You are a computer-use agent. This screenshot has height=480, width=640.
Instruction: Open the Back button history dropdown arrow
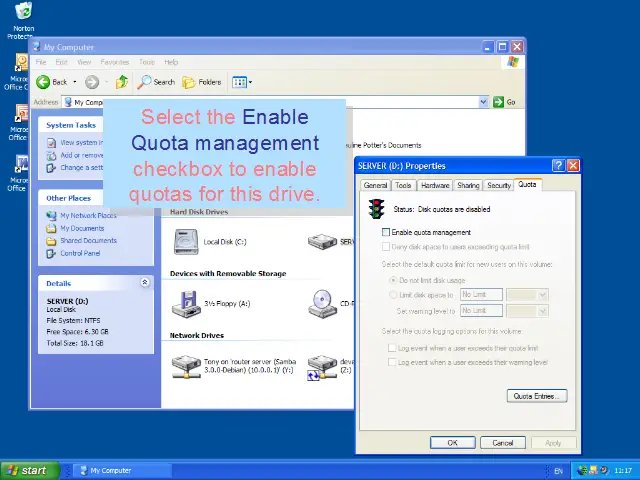pyautogui.click(x=75, y=82)
